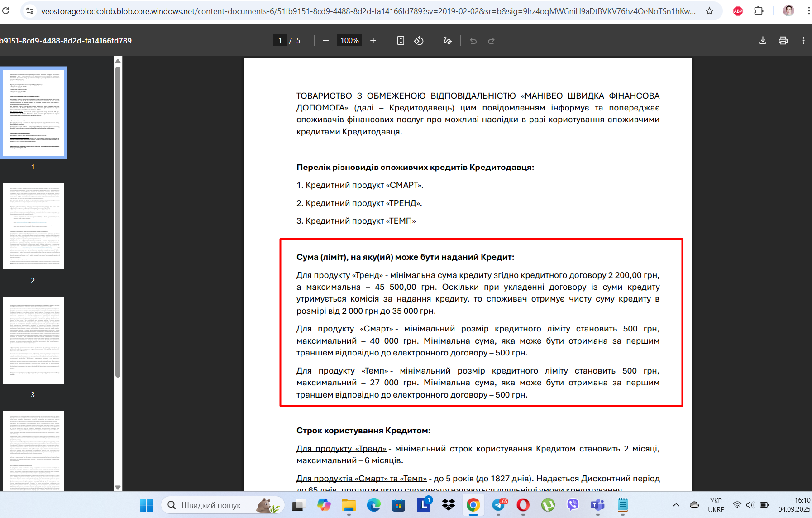This screenshot has width=812, height=518.
Task: Click the Fit to page icon
Action: click(401, 41)
